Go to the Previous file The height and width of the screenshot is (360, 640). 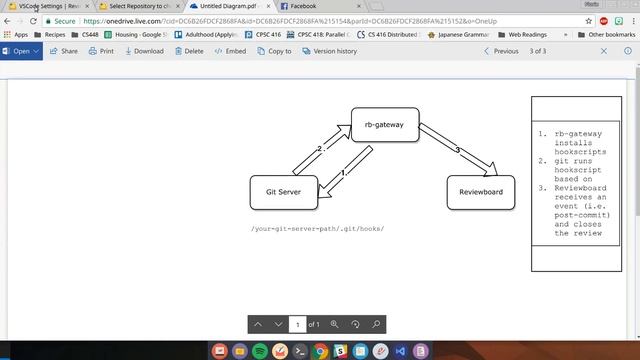pos(501,51)
